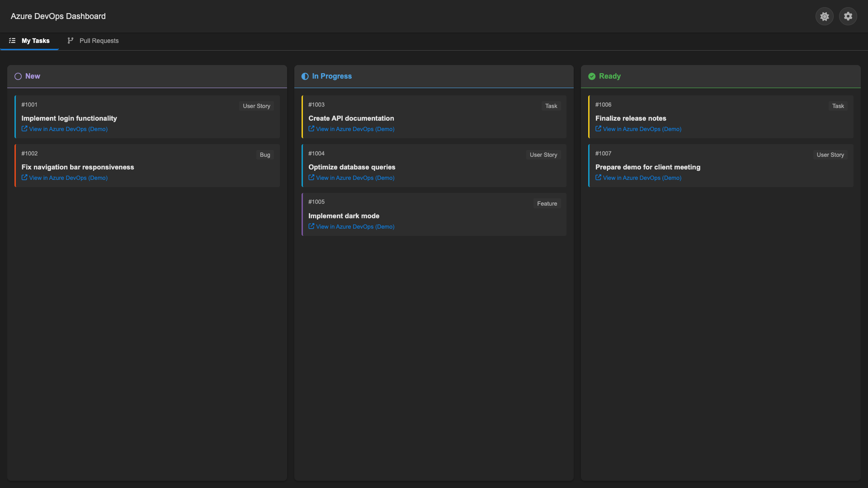
Task: Click the Azure DevOps Dashboard title
Action: click(58, 16)
